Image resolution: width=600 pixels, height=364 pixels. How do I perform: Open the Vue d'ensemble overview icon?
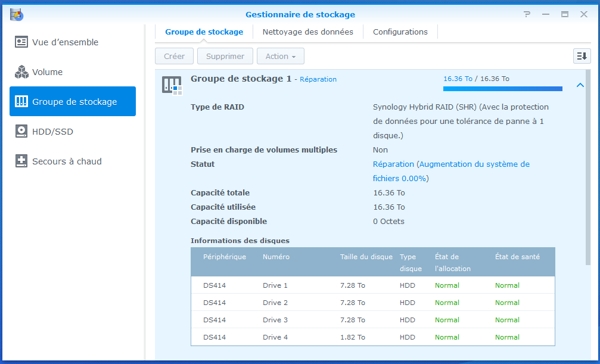tap(21, 42)
